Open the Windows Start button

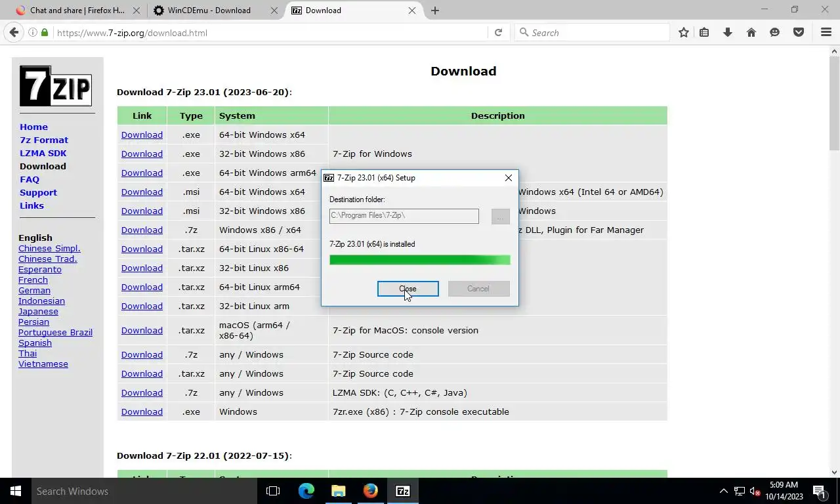tap(16, 491)
